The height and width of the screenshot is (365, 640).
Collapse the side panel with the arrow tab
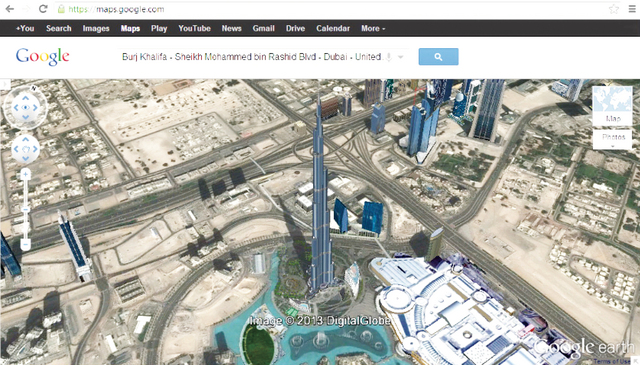tap(4, 85)
